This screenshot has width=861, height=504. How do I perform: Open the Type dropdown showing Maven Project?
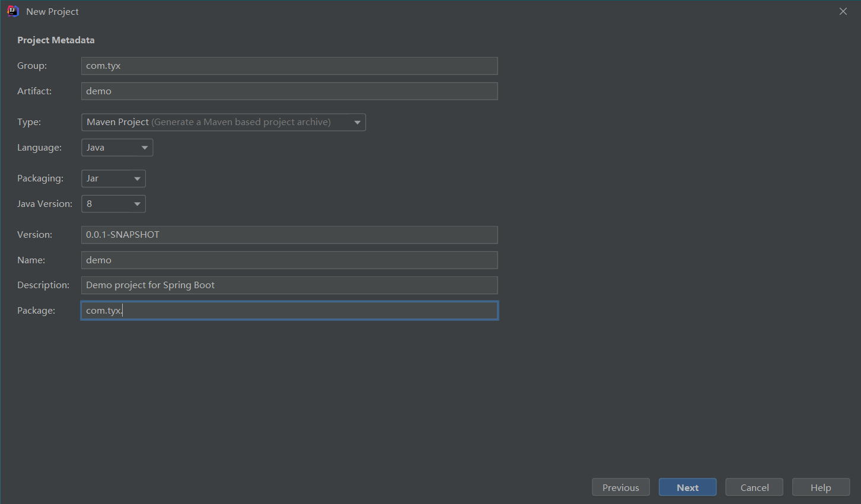223,122
